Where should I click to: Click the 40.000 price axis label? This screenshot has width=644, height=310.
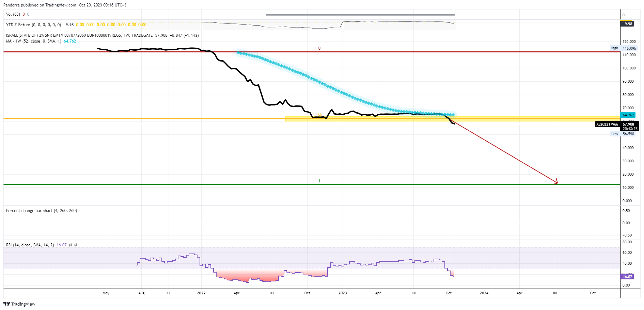tap(628, 148)
